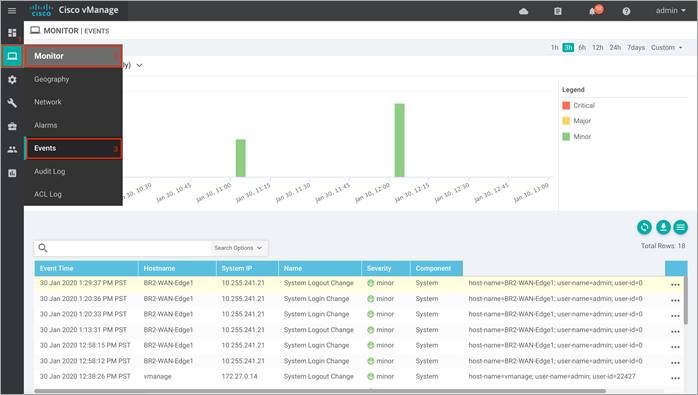Screen dimensions: 698x395
Task: Open the Dashboard sidebar icon
Action: tap(12, 33)
